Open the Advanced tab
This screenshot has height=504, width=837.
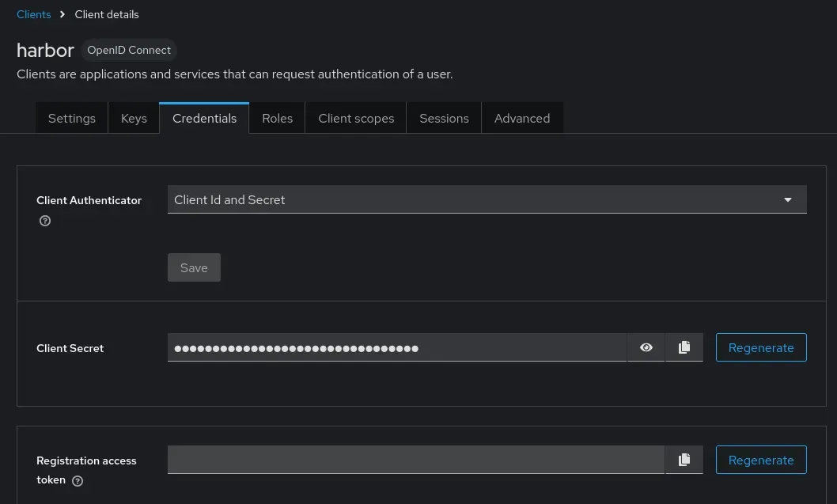pos(522,118)
